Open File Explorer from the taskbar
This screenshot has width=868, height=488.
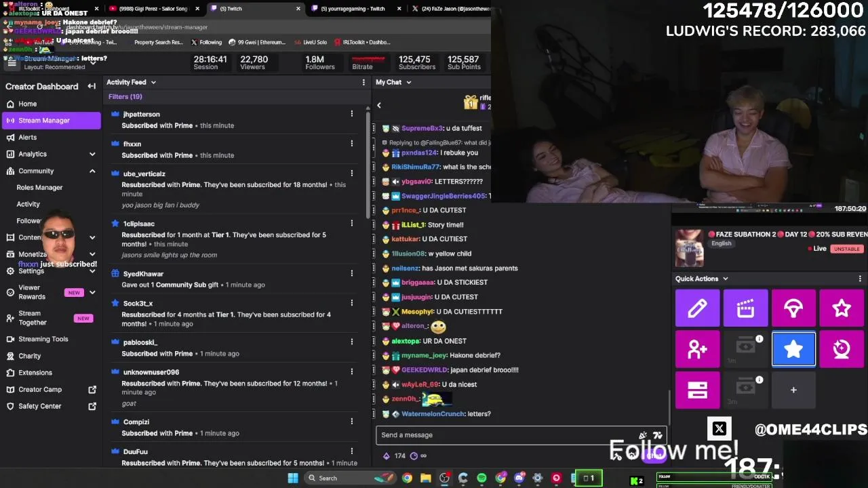[425, 478]
